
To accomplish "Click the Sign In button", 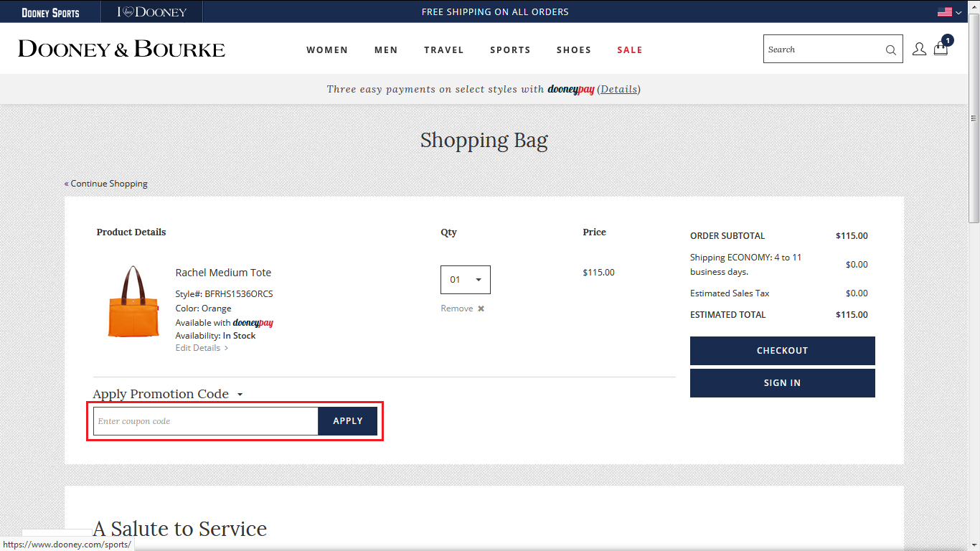I will pos(783,383).
